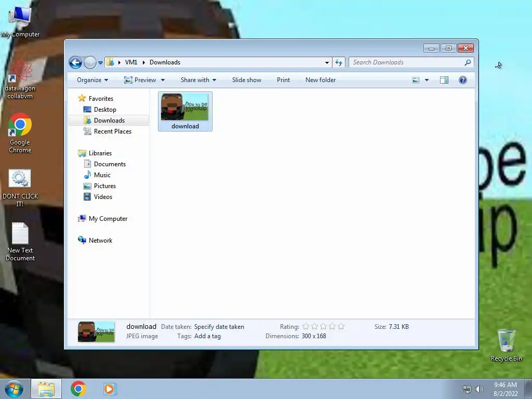This screenshot has height=399, width=532.
Task: Click Show desktop at the taskbar edge
Action: [x=528, y=389]
